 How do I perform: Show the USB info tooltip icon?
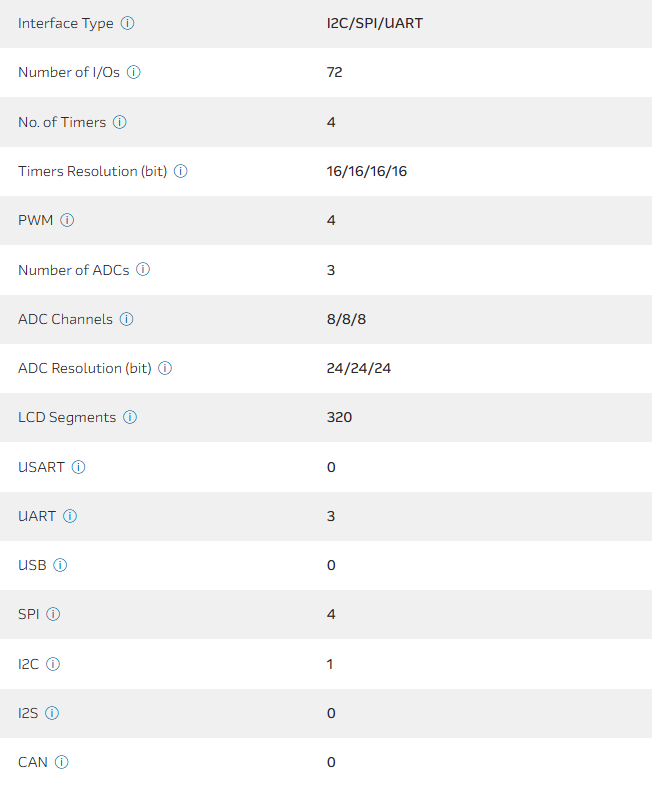point(60,565)
